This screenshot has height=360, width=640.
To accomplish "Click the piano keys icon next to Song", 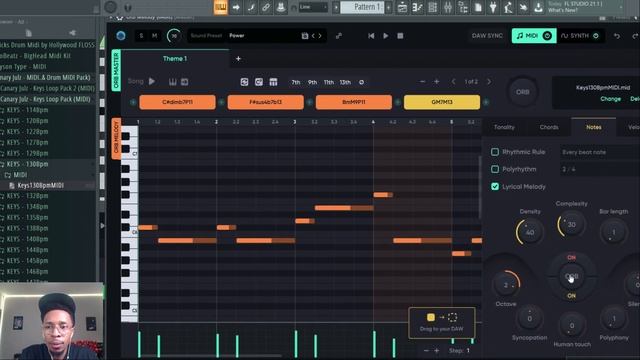I will point(173,82).
